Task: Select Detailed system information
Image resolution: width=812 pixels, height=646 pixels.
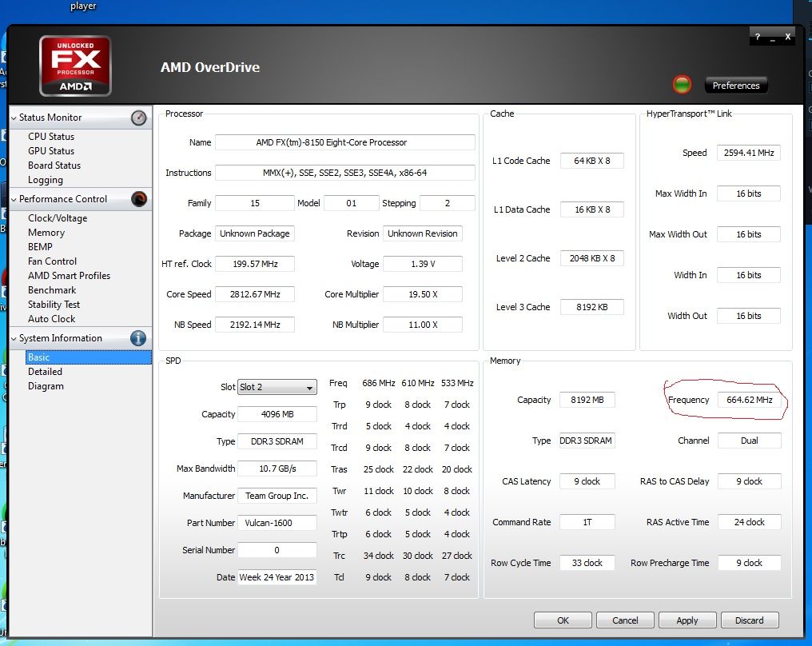Action: coord(45,372)
